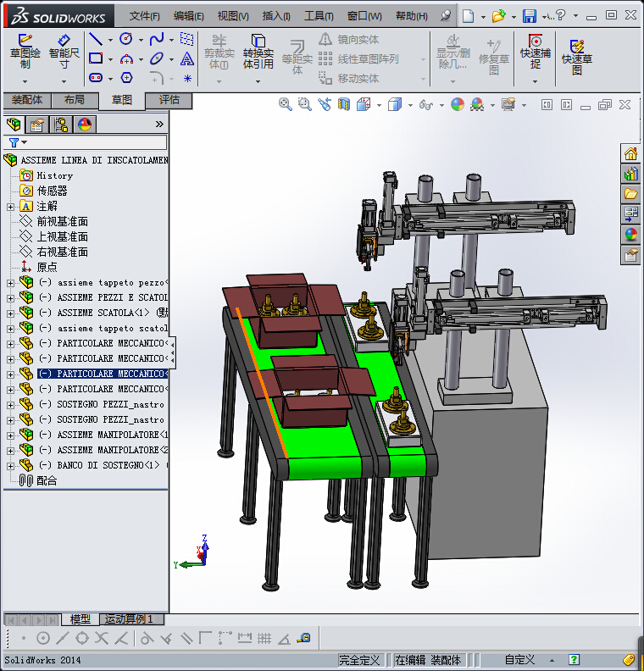644x671 pixels.
Task: Open the 帮助(H) menu
Action: pyautogui.click(x=411, y=16)
